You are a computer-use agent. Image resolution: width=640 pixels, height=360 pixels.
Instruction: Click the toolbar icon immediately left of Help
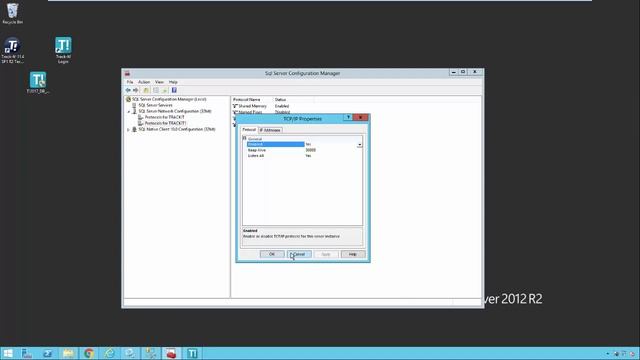tap(165, 90)
